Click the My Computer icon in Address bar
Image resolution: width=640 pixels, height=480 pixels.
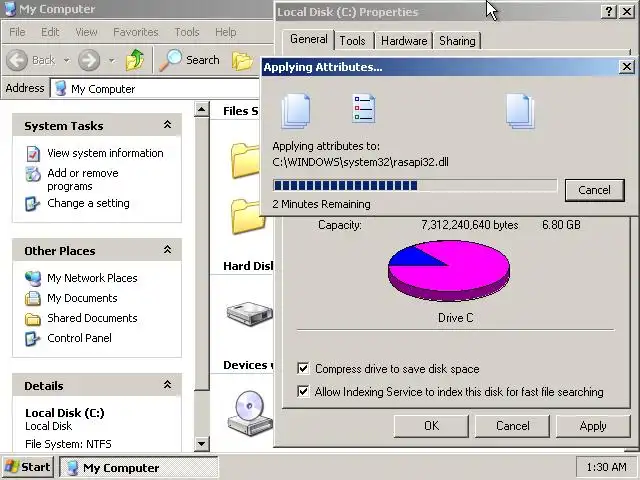(x=61, y=89)
